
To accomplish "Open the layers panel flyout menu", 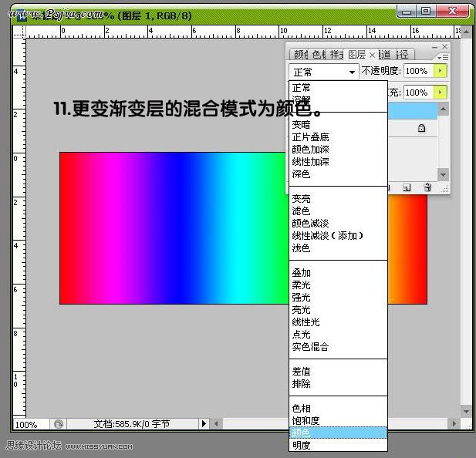I will 443,57.
